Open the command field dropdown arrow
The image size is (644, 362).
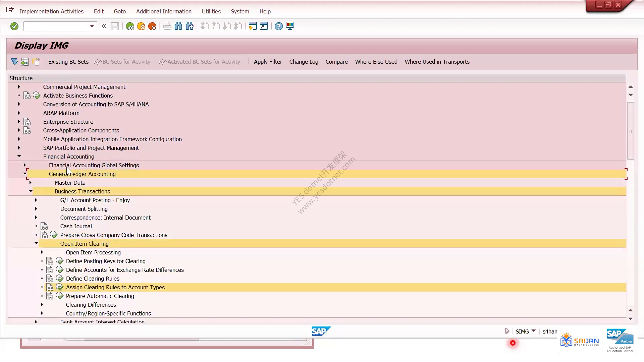tap(92, 26)
